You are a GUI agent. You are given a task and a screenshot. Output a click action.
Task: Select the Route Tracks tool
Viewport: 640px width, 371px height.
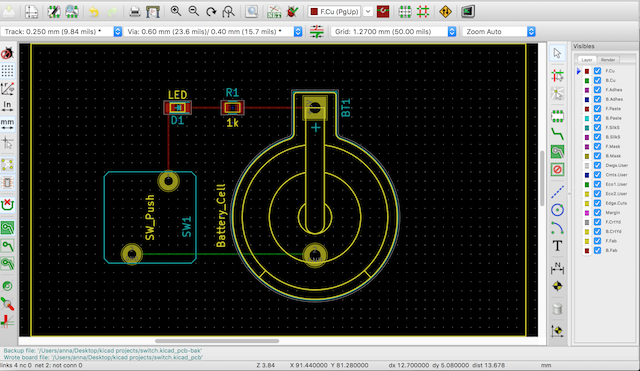point(558,133)
